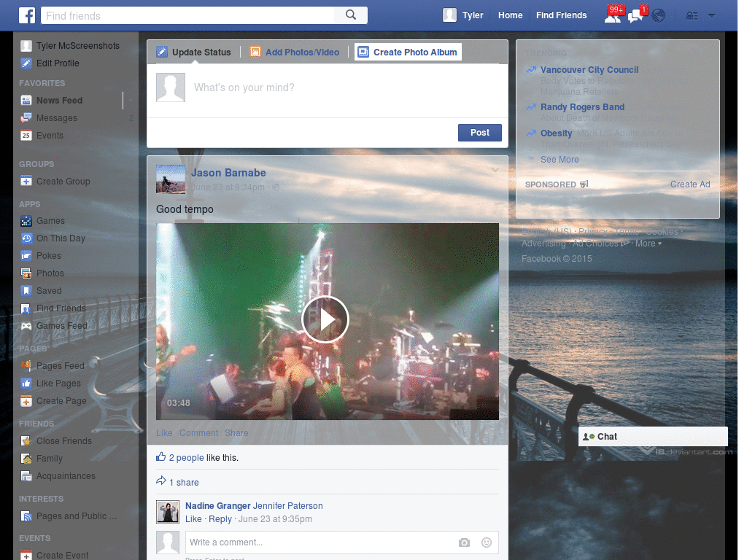The width and height of the screenshot is (747, 560).
Task: Open emoji picker in comment box
Action: 487,542
